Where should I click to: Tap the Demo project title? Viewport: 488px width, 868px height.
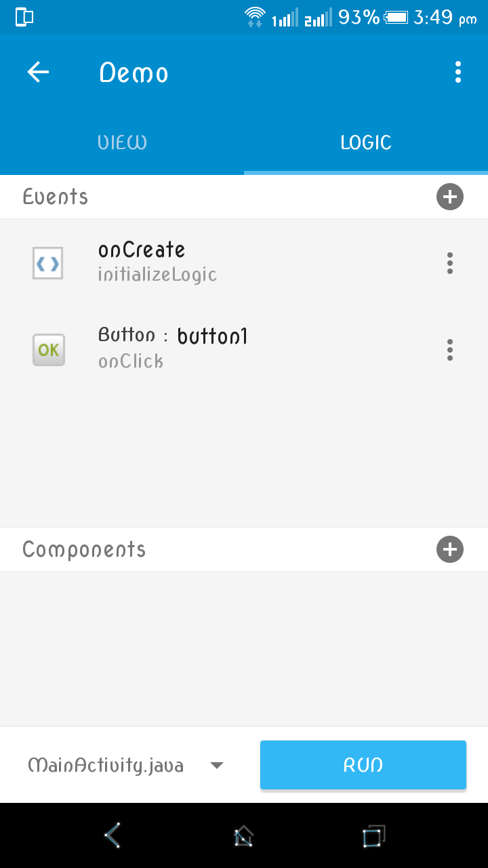point(134,73)
